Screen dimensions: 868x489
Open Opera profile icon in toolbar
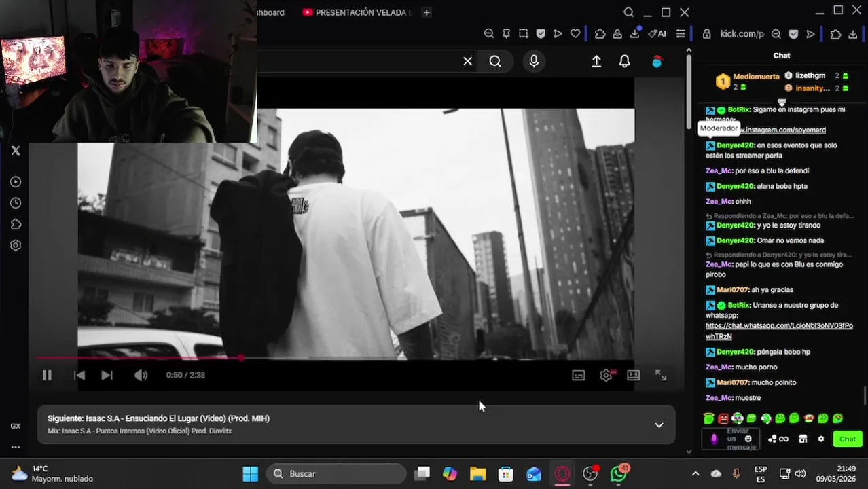point(617,34)
